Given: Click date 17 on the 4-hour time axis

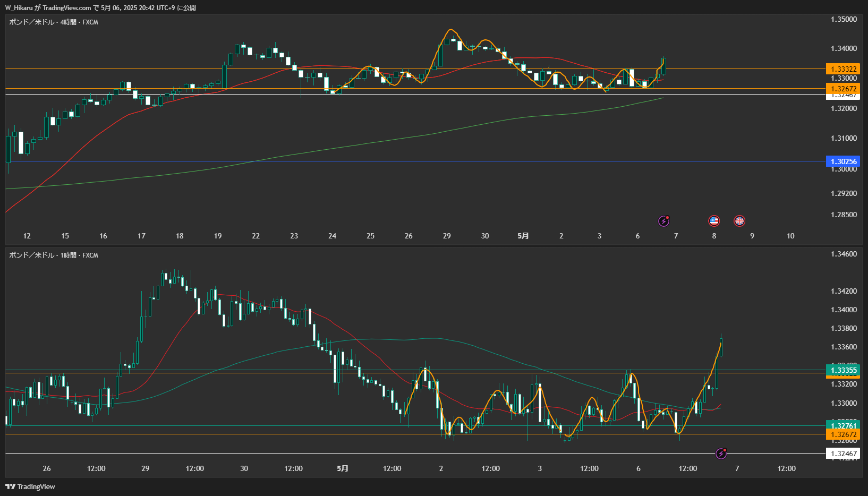Looking at the screenshot, I should (141, 236).
